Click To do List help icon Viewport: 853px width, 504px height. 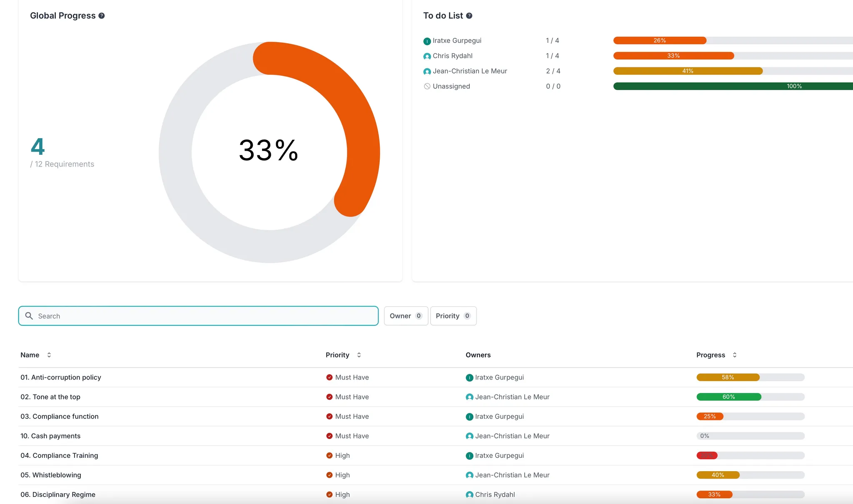coord(469,16)
